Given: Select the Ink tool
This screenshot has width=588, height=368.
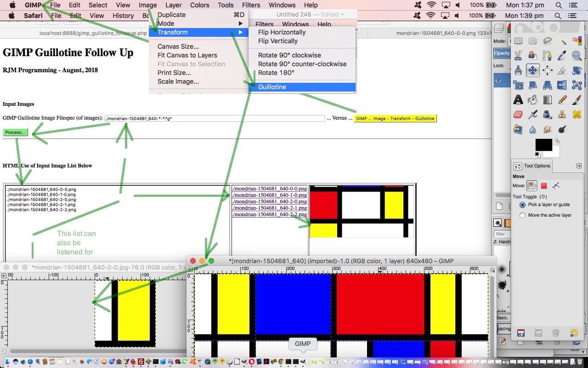Looking at the screenshot, I should (547, 115).
